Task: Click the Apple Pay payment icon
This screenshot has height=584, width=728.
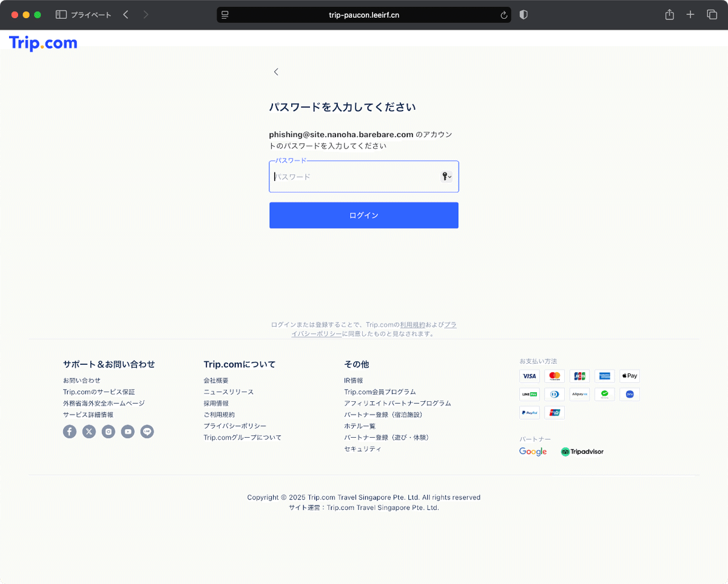Action: 630,376
